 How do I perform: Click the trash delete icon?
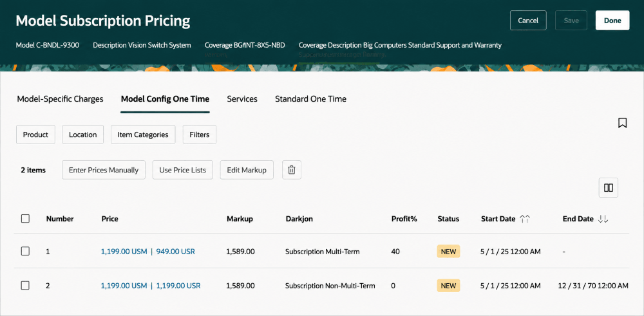click(292, 170)
